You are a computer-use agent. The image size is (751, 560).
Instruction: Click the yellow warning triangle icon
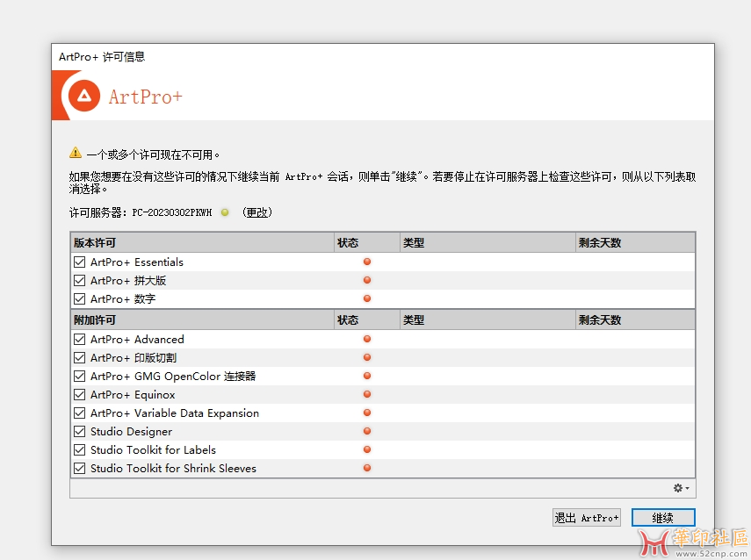(x=76, y=153)
